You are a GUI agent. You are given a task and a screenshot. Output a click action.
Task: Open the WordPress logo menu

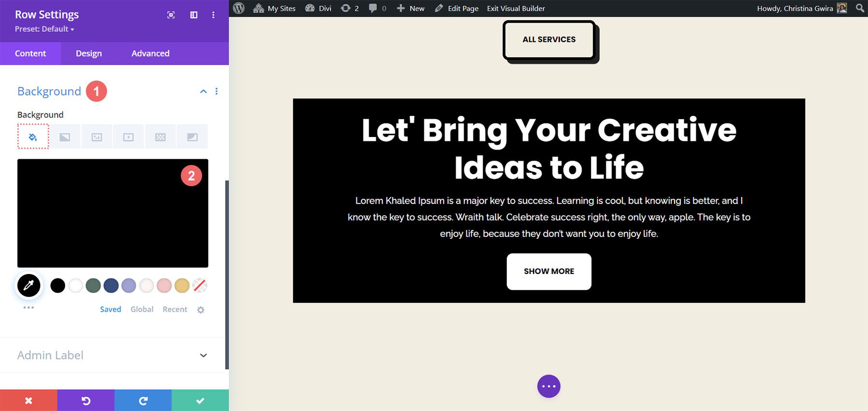tap(239, 8)
